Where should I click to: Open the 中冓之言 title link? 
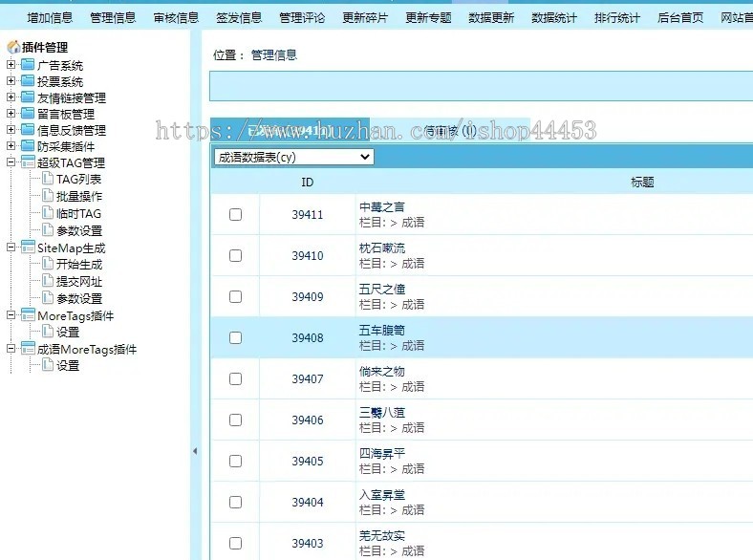(x=382, y=207)
